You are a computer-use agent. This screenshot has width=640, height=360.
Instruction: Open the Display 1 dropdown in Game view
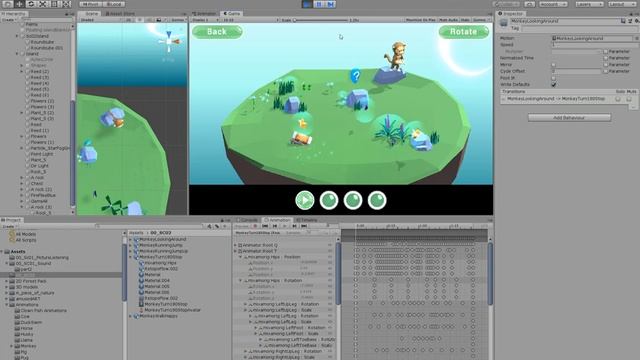pos(205,20)
